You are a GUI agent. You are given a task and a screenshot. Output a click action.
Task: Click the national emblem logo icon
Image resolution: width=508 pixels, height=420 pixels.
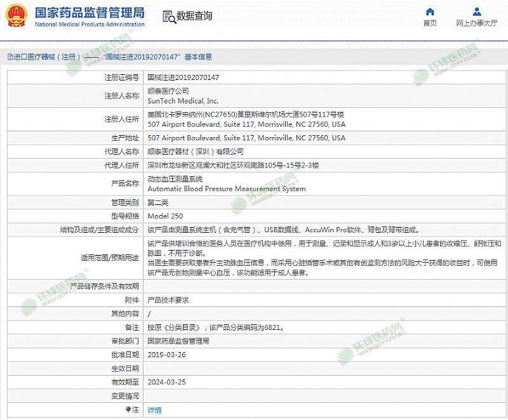[17, 16]
